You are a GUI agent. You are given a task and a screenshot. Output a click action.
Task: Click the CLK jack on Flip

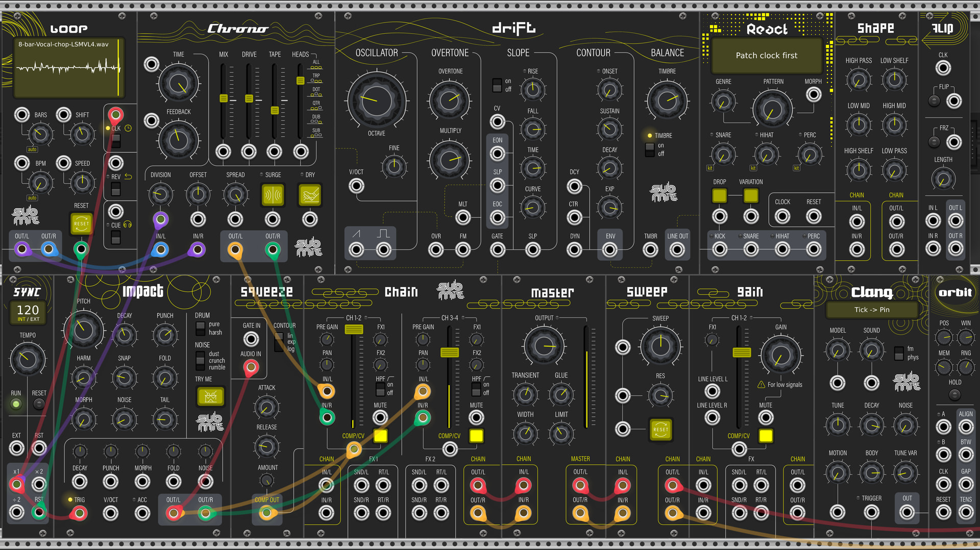[943, 68]
